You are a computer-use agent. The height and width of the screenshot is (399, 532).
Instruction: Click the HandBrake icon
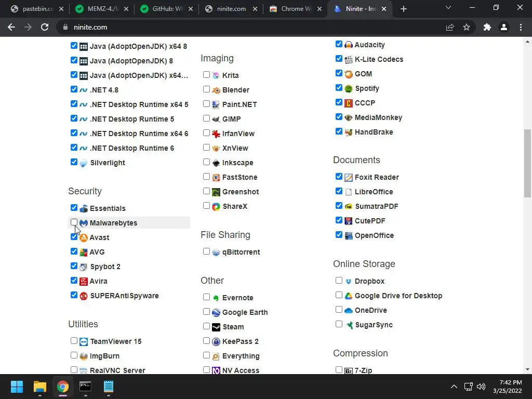(x=349, y=132)
